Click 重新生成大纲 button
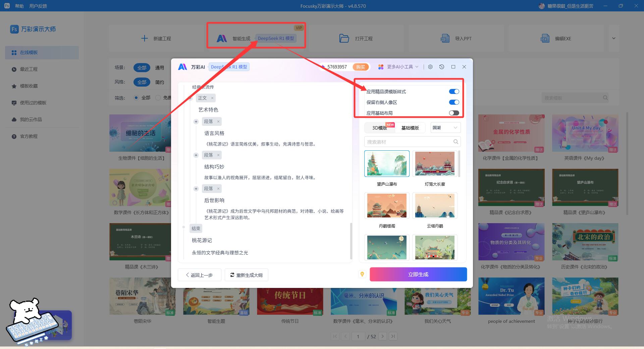This screenshot has height=349, width=644. (x=246, y=275)
